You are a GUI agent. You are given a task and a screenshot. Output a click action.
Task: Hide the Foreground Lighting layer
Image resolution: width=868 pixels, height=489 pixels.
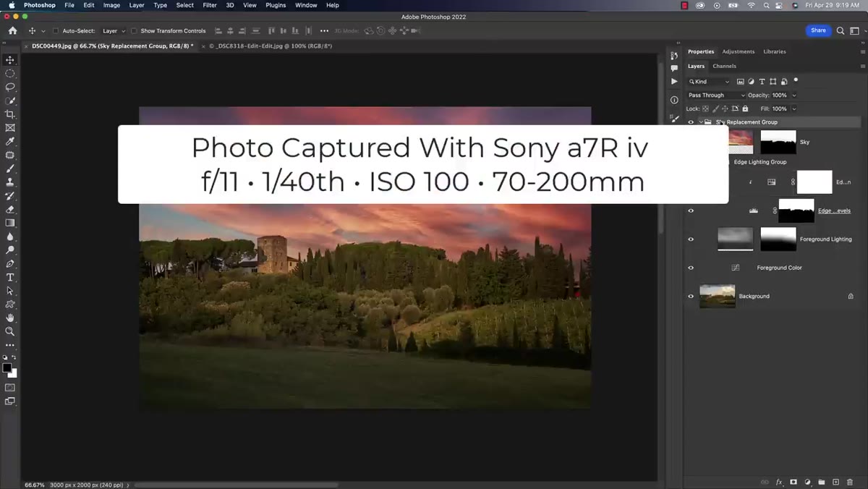pos(691,239)
